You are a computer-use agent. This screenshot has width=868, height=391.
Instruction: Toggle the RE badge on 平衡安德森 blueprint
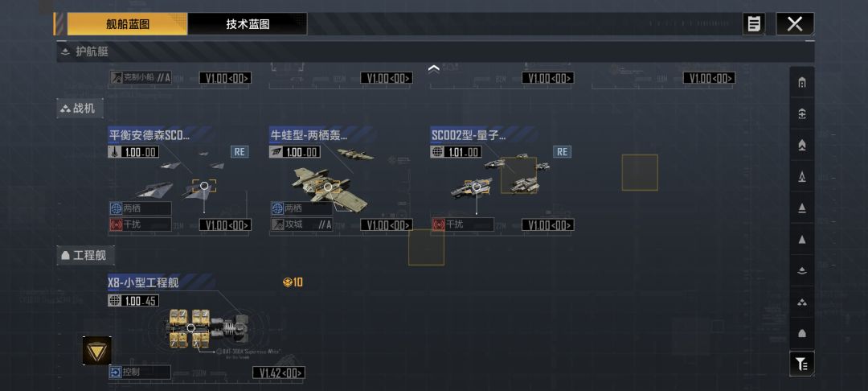click(x=240, y=152)
